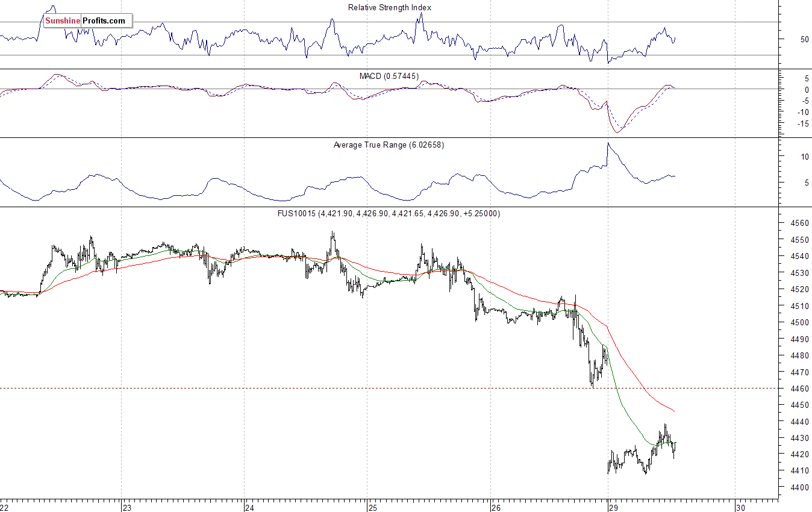Click the date label 24
812x512 pixels.
tap(250, 507)
